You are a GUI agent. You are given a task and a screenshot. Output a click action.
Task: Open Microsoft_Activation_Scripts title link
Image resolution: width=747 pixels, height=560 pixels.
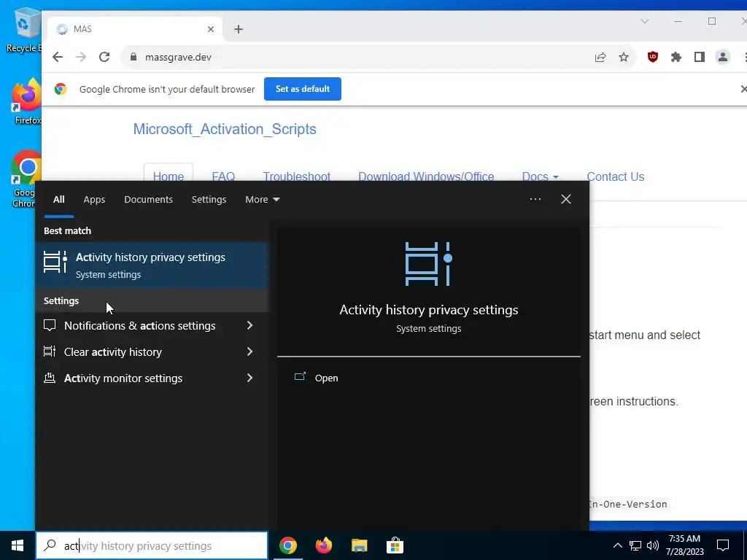[225, 129]
